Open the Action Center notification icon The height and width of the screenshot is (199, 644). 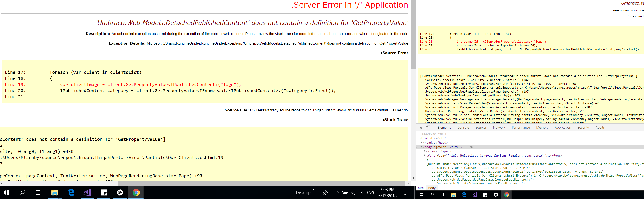point(405,192)
